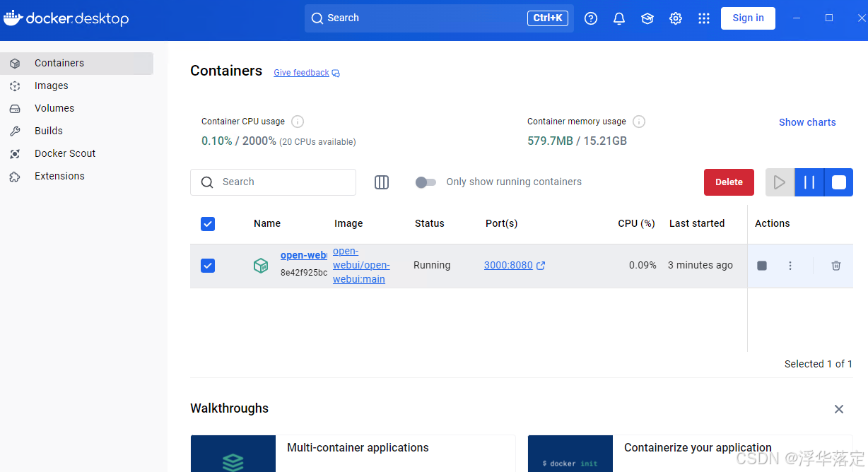
Task: Sort by the CPU (%) column header
Action: click(637, 224)
